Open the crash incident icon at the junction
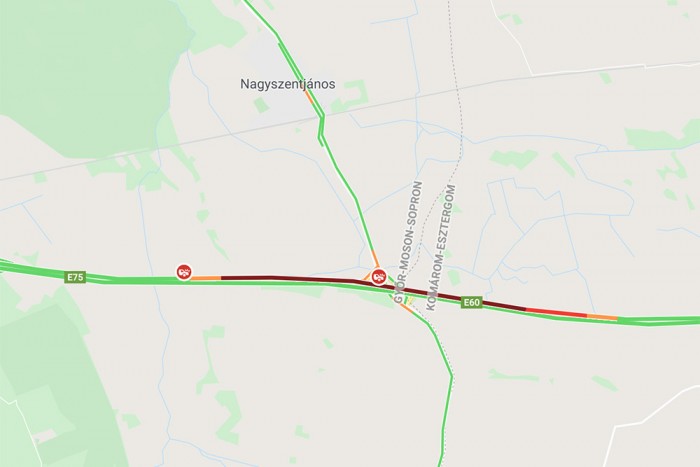Screen dimensions: 700x467 tap(379, 276)
